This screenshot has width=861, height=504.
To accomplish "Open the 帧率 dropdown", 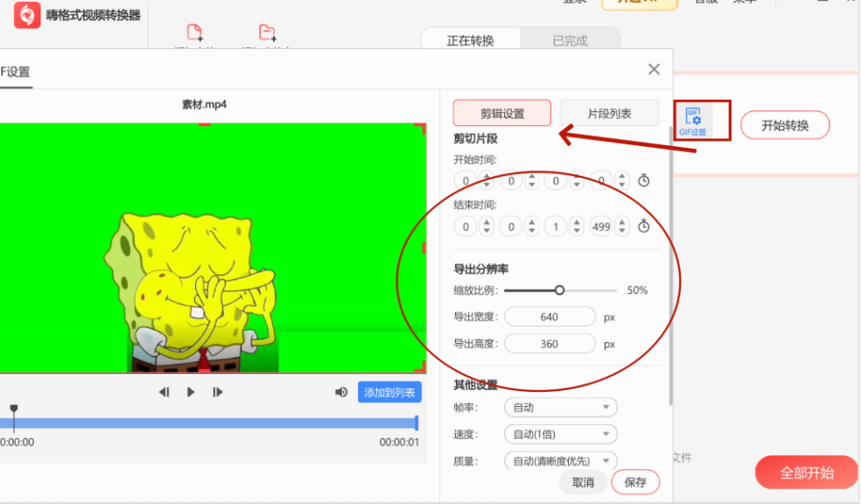I will [x=560, y=407].
